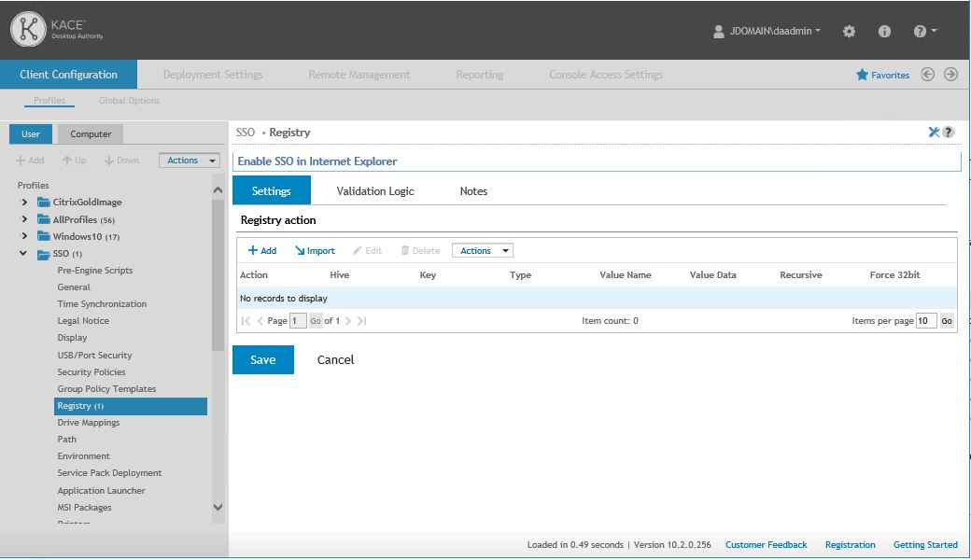
Task: Open Reporting tab
Action: (480, 75)
